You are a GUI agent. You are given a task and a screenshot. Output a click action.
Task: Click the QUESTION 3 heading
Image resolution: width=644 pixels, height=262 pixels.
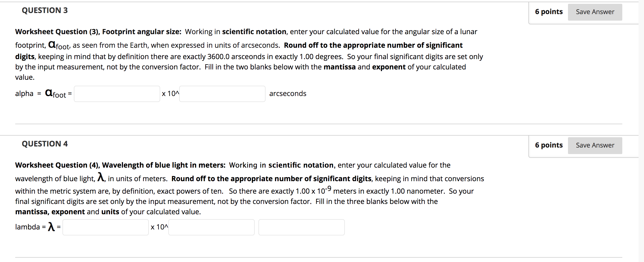(45, 10)
